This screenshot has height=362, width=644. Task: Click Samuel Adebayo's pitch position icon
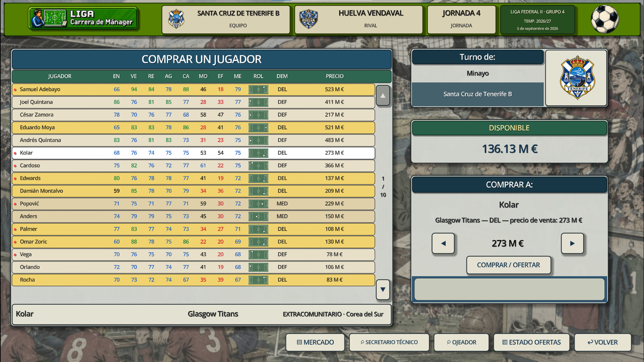[x=258, y=89]
